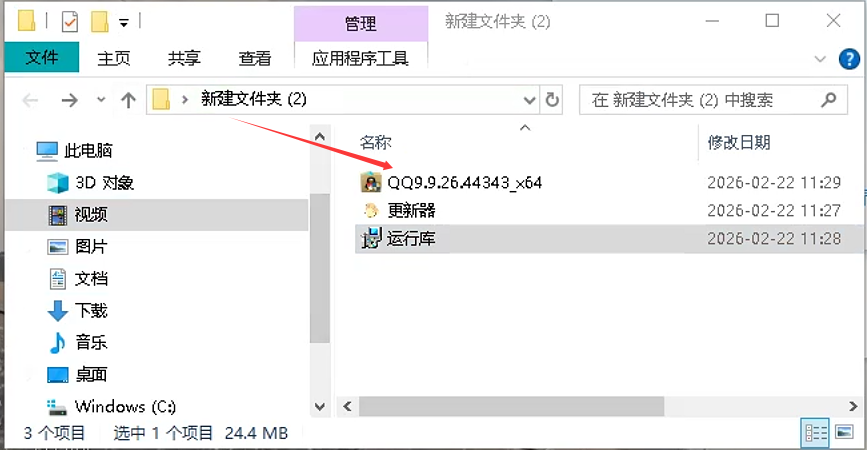Switch to the 查看 ribbon tab

(x=255, y=58)
